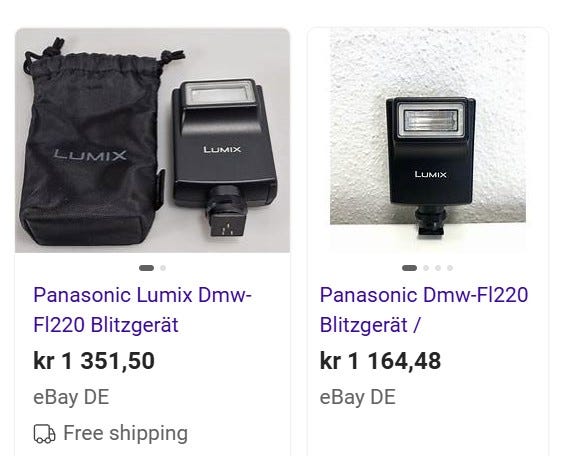Click the flash with Lumix pouch product image
This screenshot has width=562, height=456.
[152, 140]
